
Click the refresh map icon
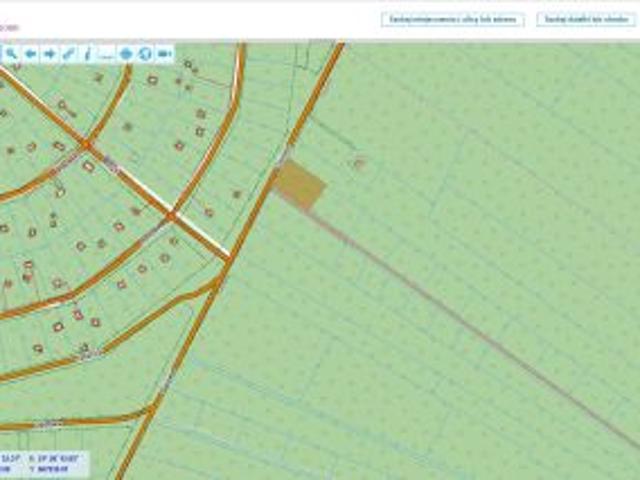pos(145,54)
